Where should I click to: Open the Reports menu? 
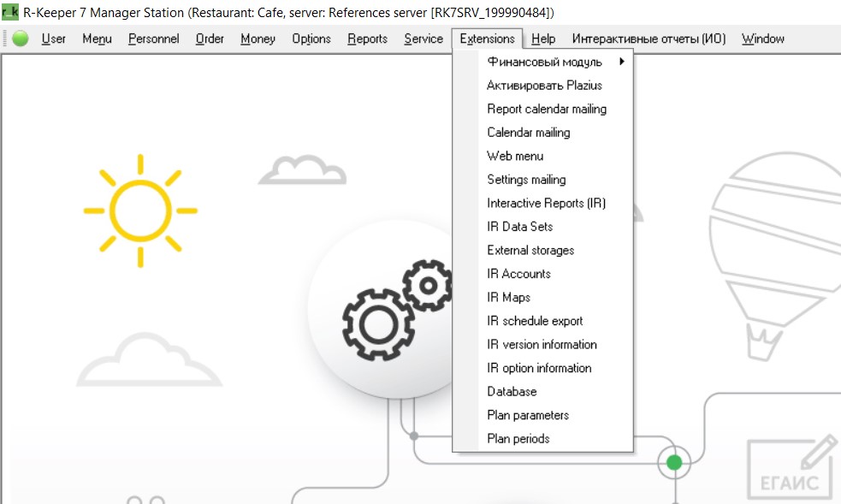pos(367,39)
